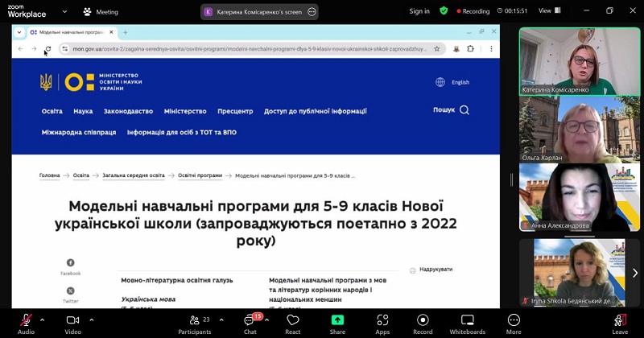Click Sign in
644x338 pixels.
(x=419, y=11)
